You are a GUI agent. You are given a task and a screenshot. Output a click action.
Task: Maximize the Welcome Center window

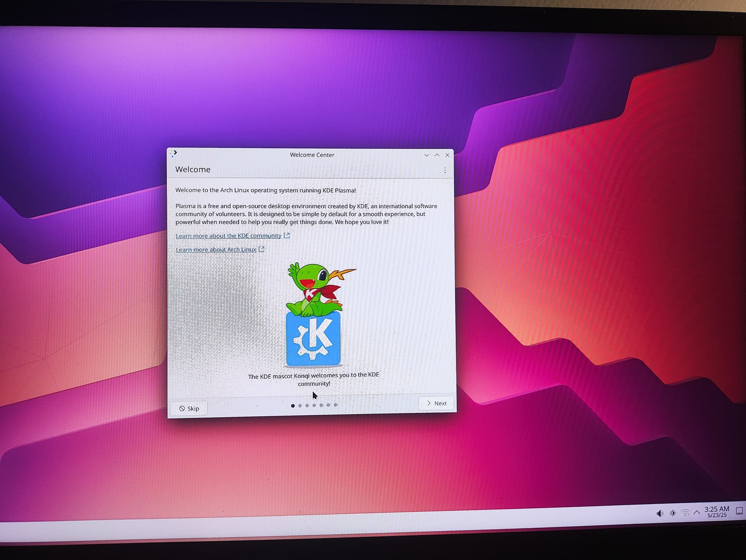[x=437, y=155]
